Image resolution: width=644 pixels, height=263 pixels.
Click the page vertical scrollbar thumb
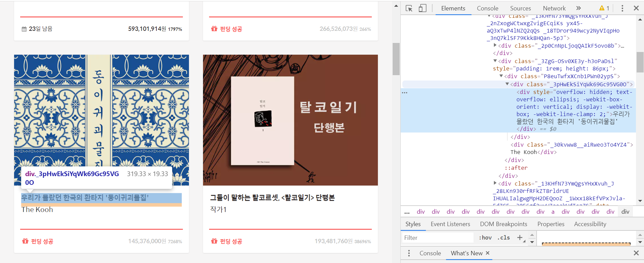[396, 59]
